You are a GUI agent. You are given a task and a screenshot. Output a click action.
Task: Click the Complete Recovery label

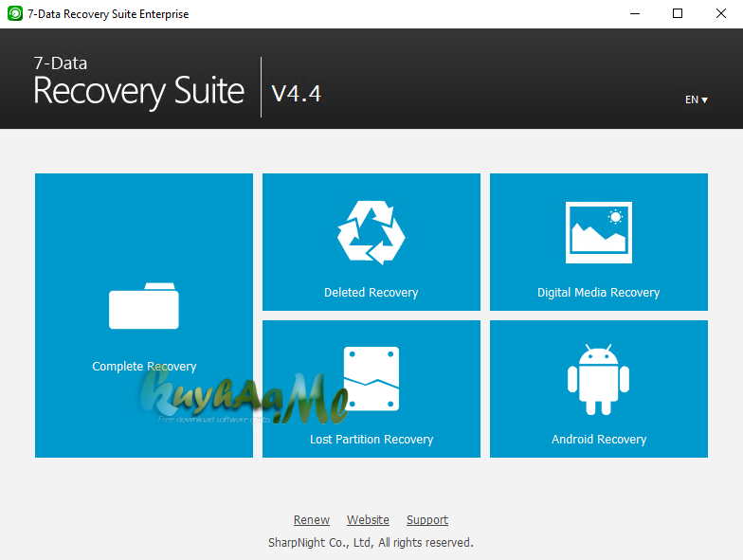pos(144,366)
